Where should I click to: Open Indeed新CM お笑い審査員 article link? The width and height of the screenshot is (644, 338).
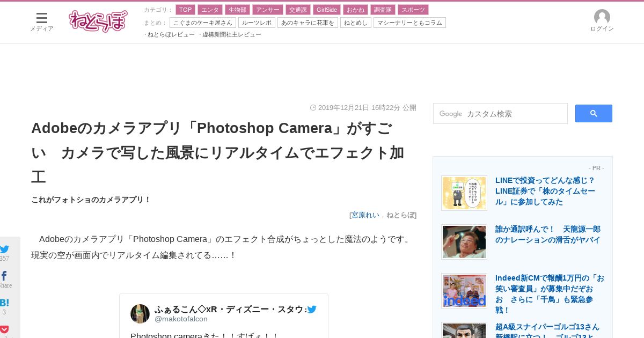point(550,294)
